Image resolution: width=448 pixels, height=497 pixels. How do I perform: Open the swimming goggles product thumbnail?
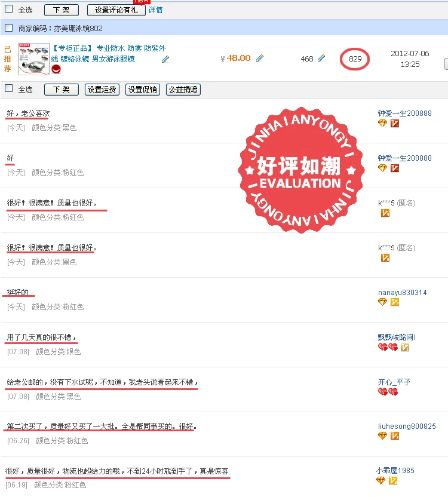(x=34, y=59)
